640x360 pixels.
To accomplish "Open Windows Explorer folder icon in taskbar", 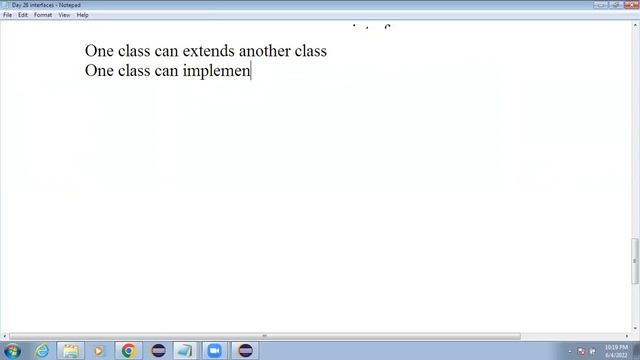I will coord(71,351).
